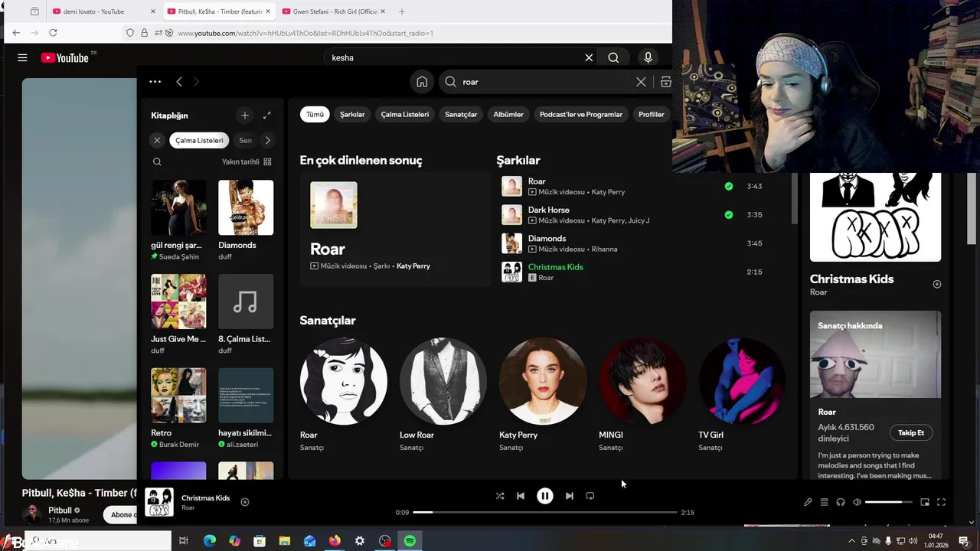
Task: Create a new playlist with the plus icon
Action: (245, 116)
